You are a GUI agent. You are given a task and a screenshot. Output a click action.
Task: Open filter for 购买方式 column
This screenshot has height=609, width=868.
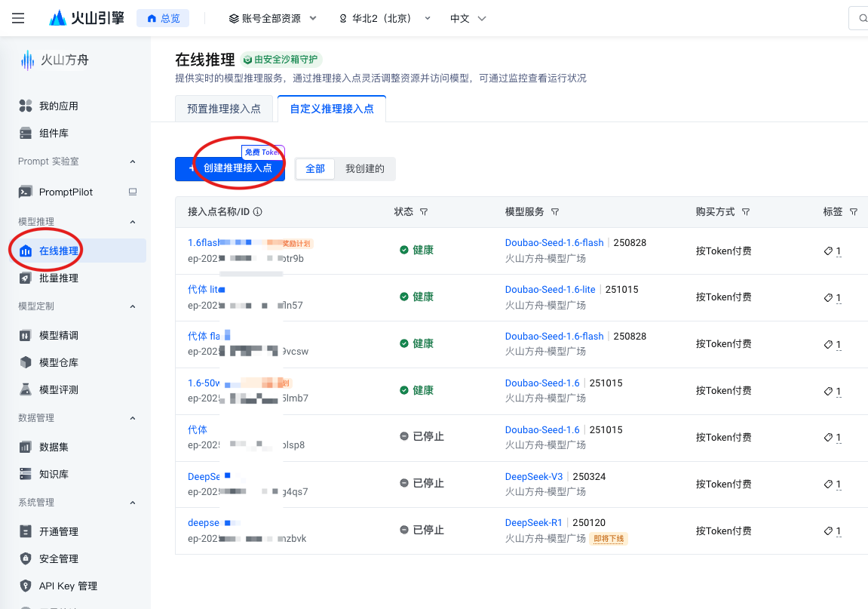746,212
